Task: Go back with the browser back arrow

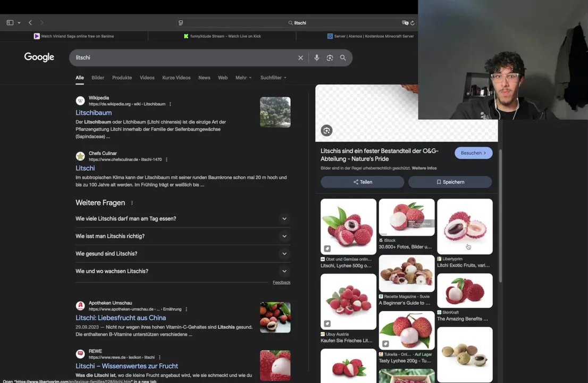Action: pyautogui.click(x=30, y=22)
